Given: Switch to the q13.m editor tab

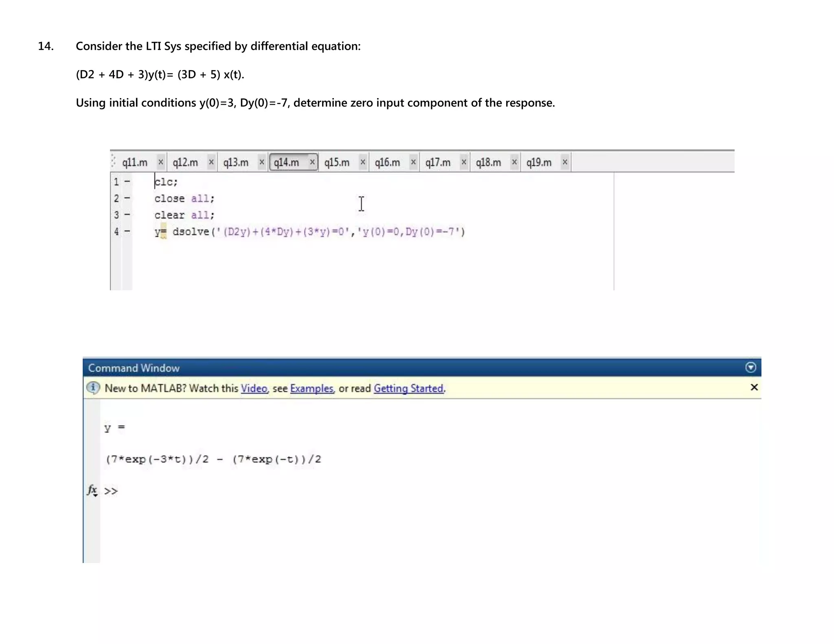Looking at the screenshot, I should [x=236, y=162].
